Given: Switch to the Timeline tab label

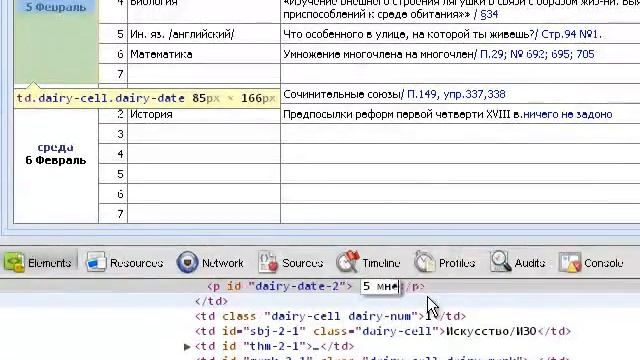Looking at the screenshot, I should (381, 263).
